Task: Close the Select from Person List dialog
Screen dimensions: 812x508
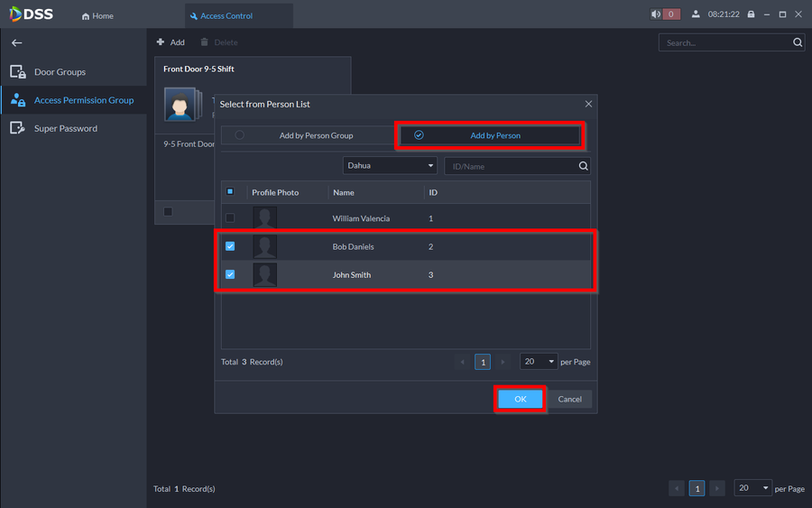Action: tap(588, 104)
